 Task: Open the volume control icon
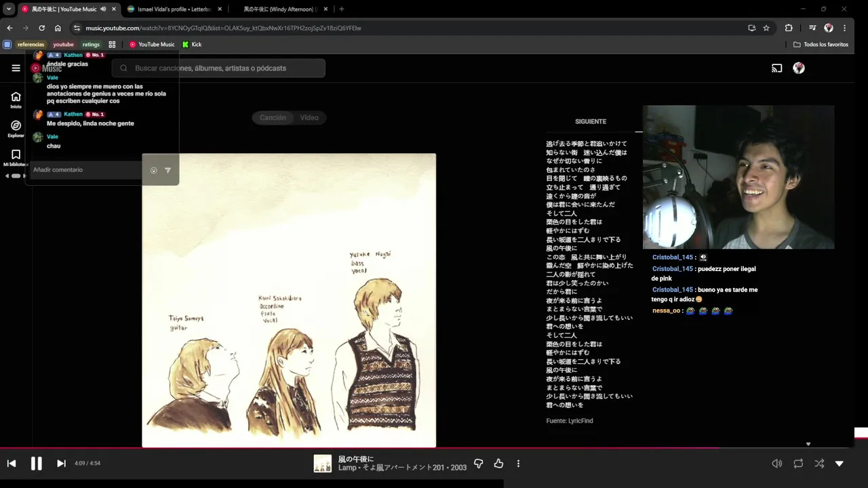[x=777, y=464]
